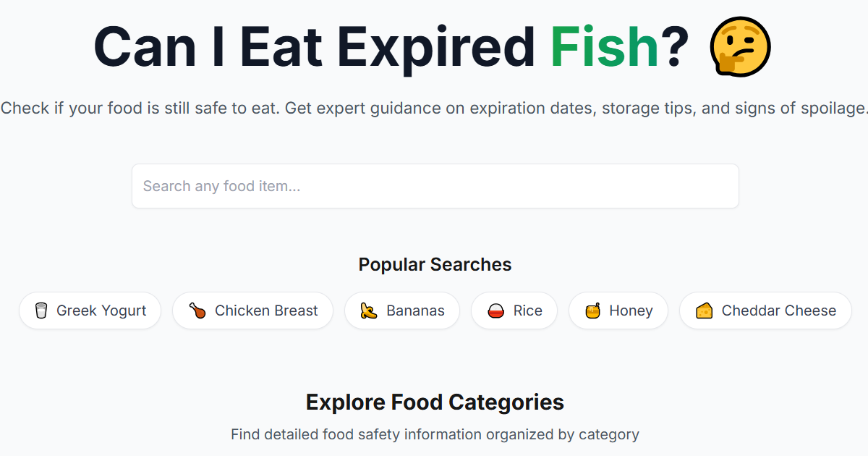868x456 pixels.
Task: Open the Chicken Breast quick search
Action: point(252,310)
